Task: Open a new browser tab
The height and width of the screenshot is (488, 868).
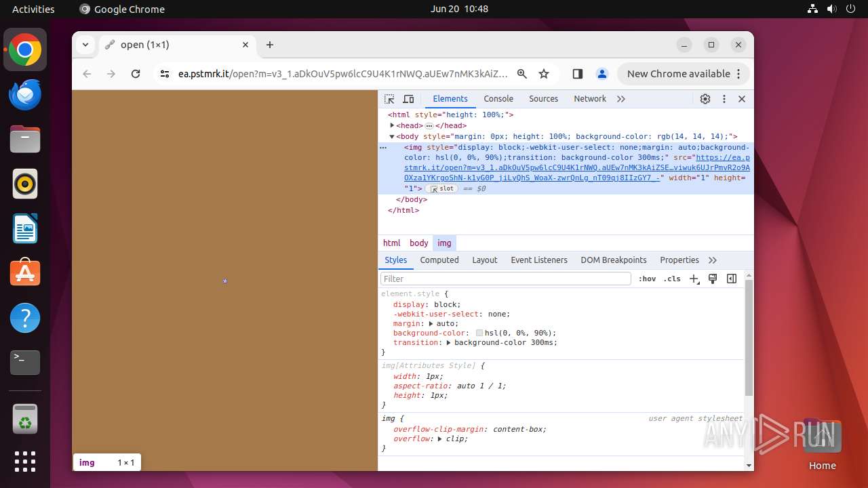Action: tap(270, 45)
